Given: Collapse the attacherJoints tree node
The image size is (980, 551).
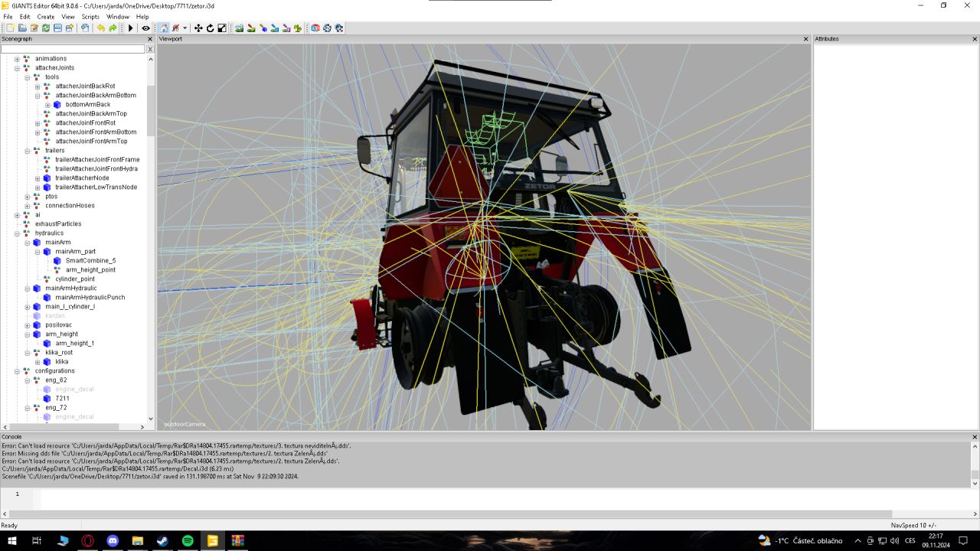Looking at the screenshot, I should [x=17, y=68].
